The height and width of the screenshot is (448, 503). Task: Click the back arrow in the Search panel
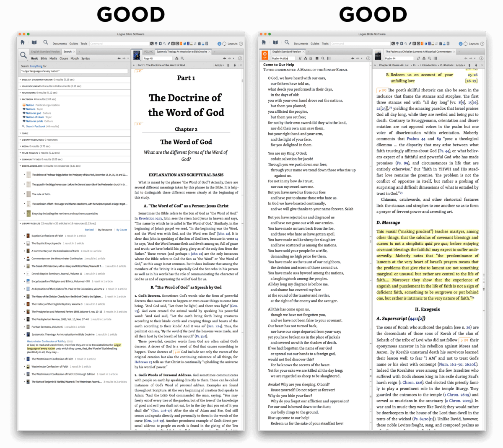(x=119, y=58)
